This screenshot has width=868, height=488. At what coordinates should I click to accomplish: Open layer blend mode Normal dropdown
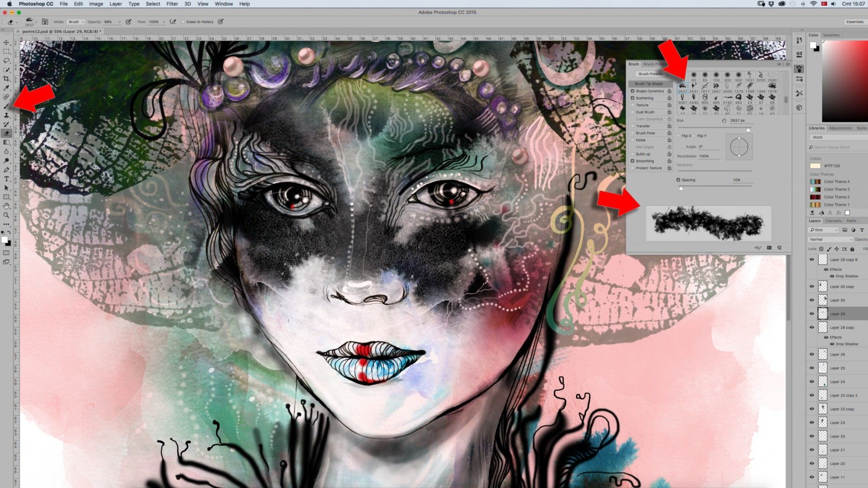coord(831,239)
